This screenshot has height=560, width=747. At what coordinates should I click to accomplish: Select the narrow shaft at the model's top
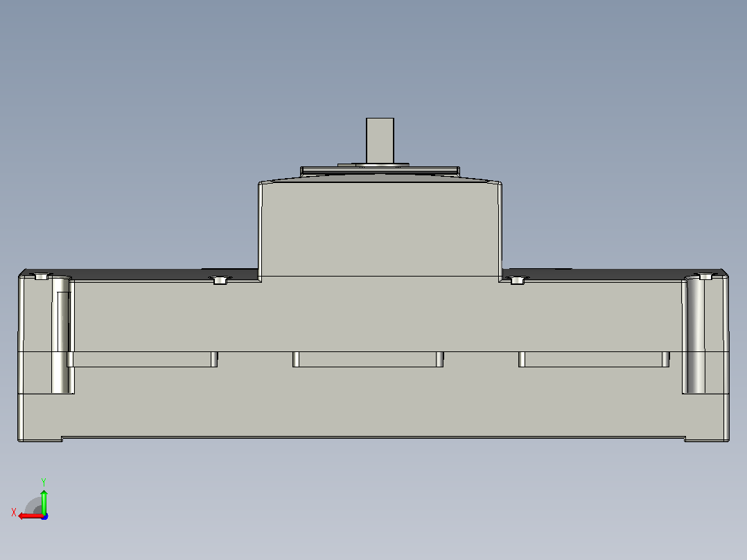pyautogui.click(x=380, y=141)
